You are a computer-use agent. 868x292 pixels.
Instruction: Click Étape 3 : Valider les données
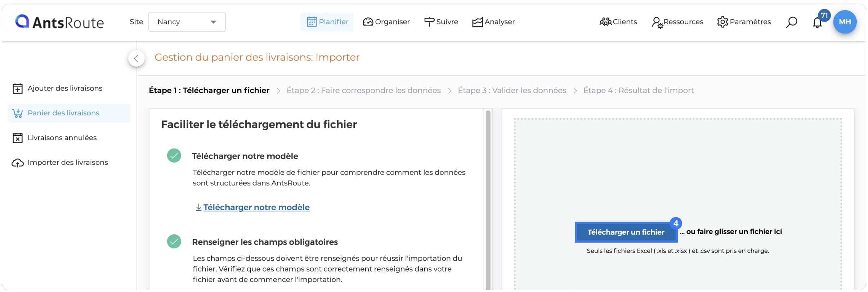click(x=512, y=90)
